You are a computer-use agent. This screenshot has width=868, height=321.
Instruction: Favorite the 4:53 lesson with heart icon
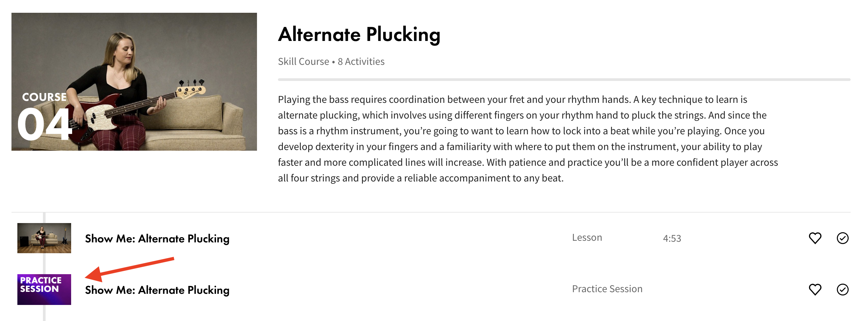[815, 238]
